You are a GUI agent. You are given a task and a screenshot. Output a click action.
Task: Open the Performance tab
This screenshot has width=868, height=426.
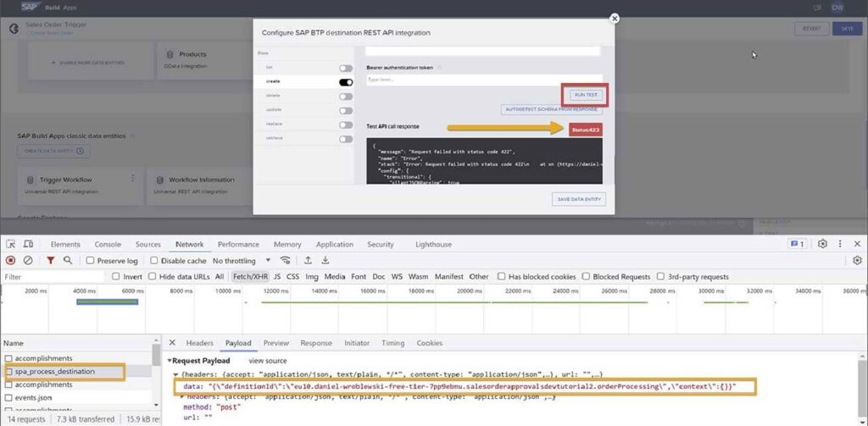(x=238, y=244)
